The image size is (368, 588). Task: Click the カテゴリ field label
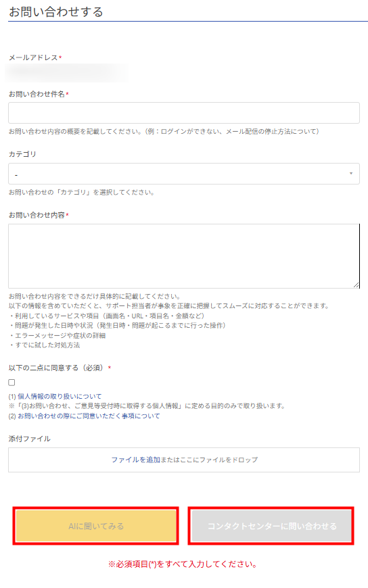(22, 154)
